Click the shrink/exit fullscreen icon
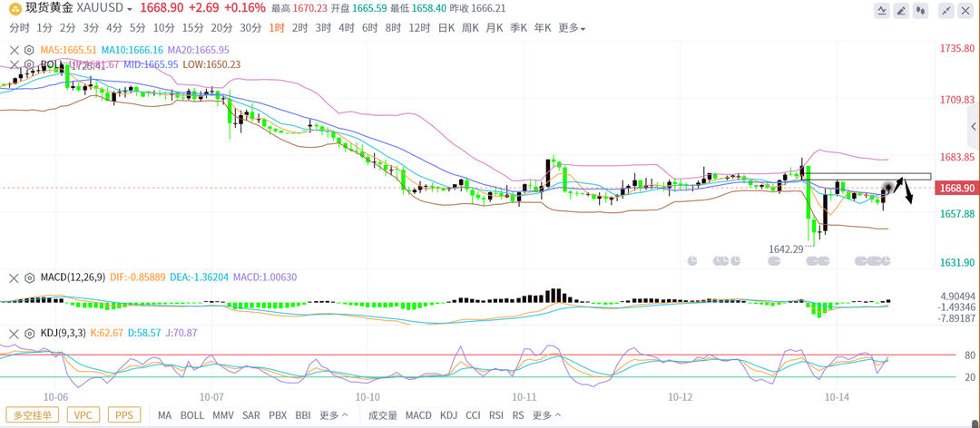This screenshot has width=980, height=428. [946, 11]
